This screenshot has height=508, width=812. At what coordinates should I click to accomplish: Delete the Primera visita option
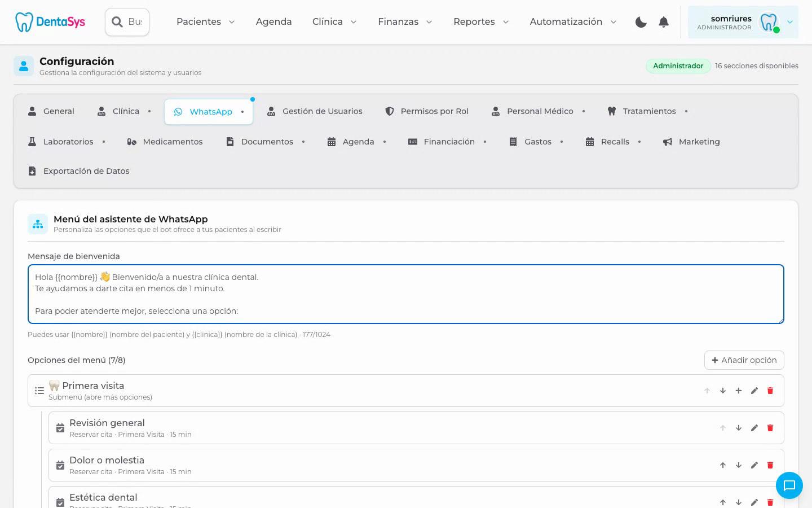(770, 391)
